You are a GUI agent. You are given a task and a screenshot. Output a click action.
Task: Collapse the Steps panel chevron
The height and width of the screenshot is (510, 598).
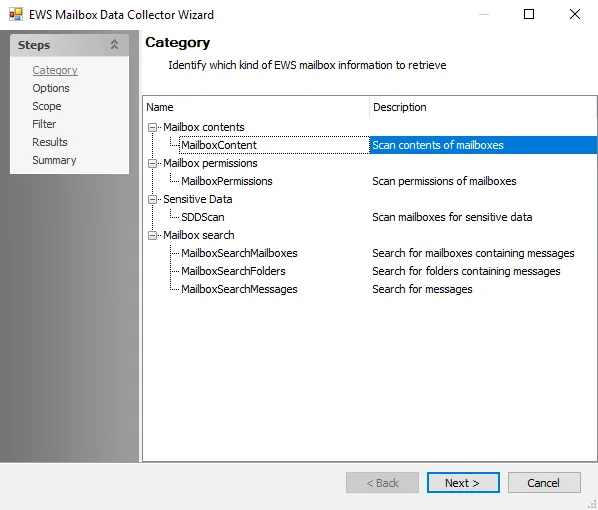pos(114,45)
